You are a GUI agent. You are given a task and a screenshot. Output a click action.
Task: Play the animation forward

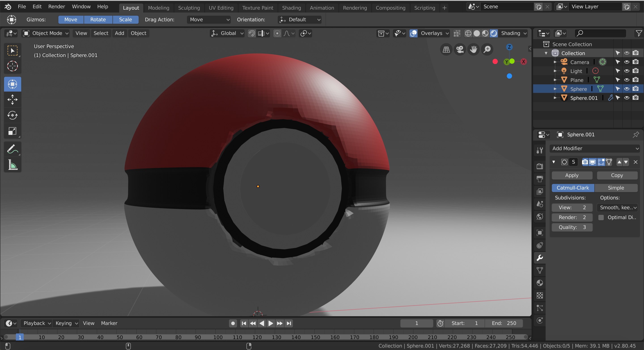pos(271,323)
